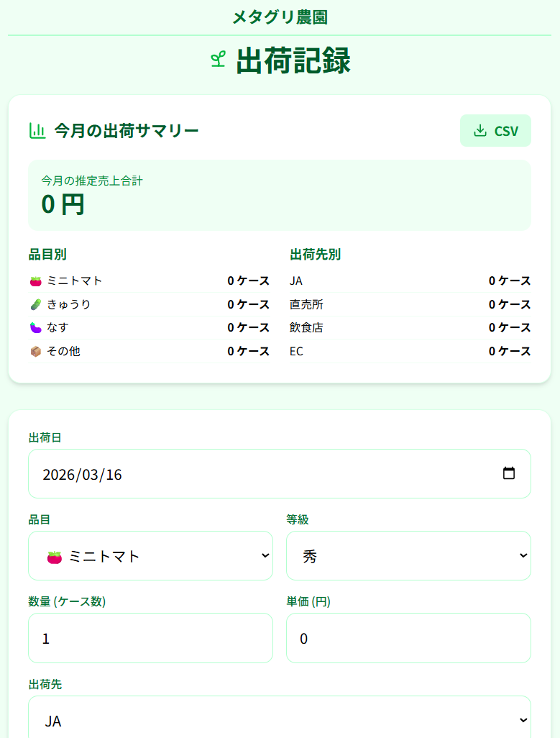Image resolution: width=560 pixels, height=738 pixels.
Task: Click the 今月の推定売上合計 total panel
Action: (280, 195)
